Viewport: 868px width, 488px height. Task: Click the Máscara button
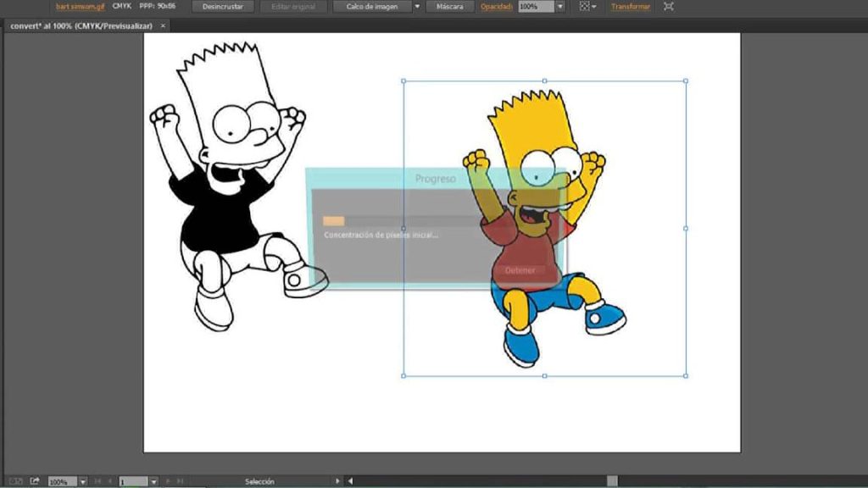coord(450,7)
